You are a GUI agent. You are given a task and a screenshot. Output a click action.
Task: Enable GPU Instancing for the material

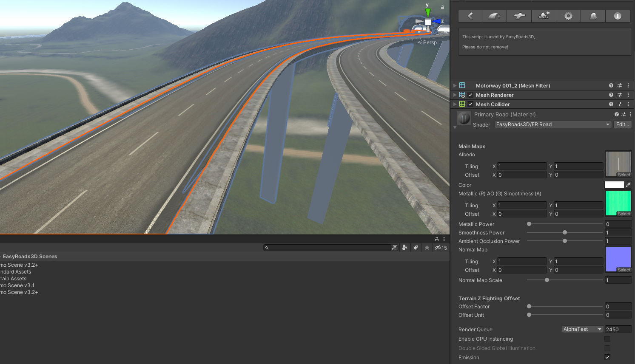click(x=607, y=339)
